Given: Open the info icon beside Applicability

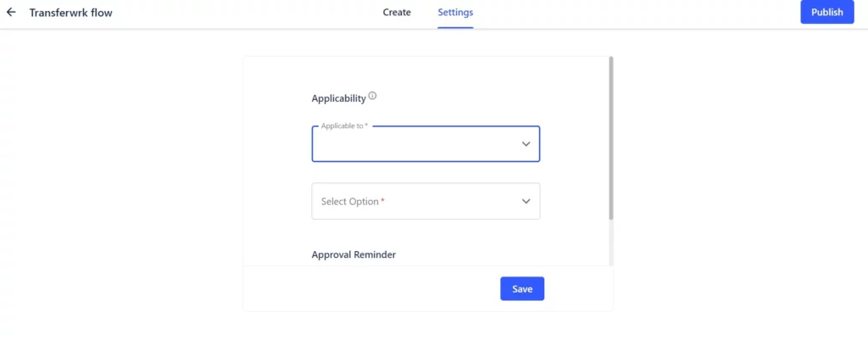Looking at the screenshot, I should [x=373, y=96].
